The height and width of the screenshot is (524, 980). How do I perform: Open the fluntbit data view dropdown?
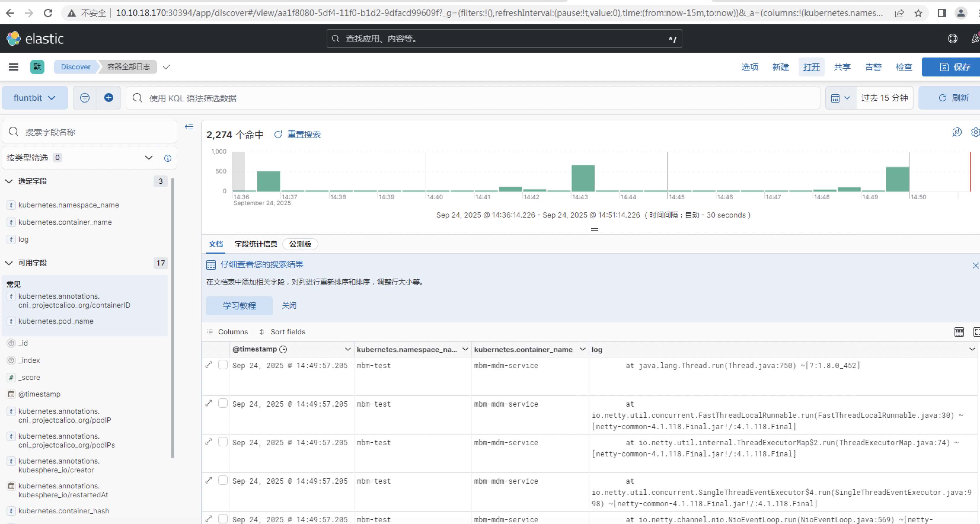pos(35,98)
